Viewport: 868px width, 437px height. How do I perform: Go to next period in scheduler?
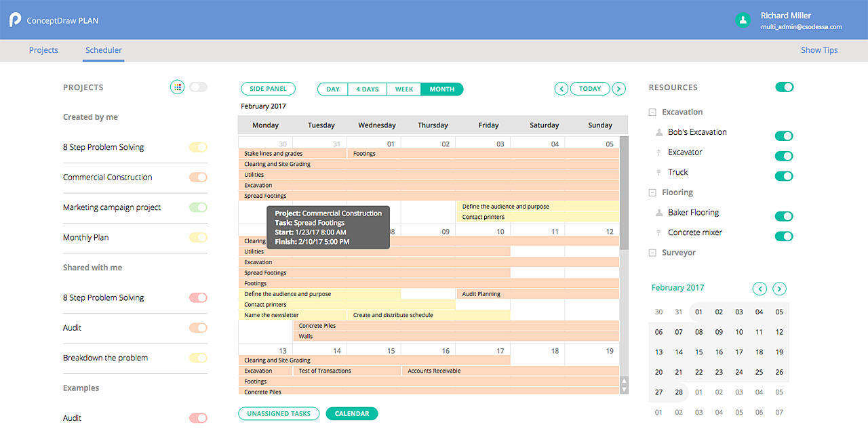click(618, 89)
